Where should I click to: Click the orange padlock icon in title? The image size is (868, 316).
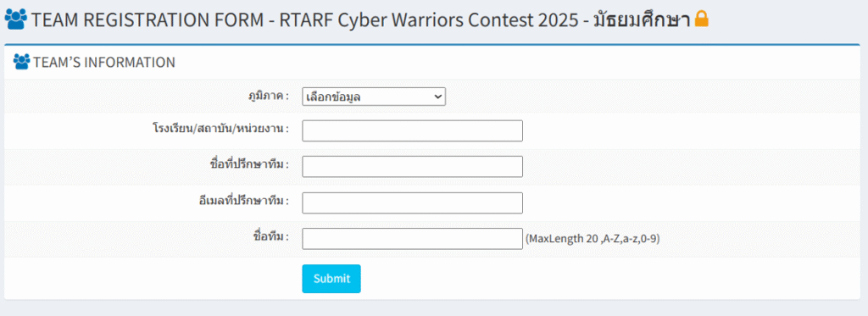(701, 19)
